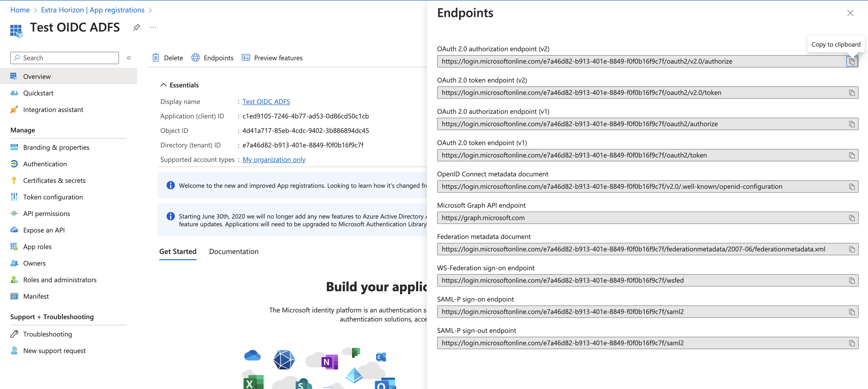Open Certificates & secrets in the sidebar
868x389 pixels.
pos(54,180)
